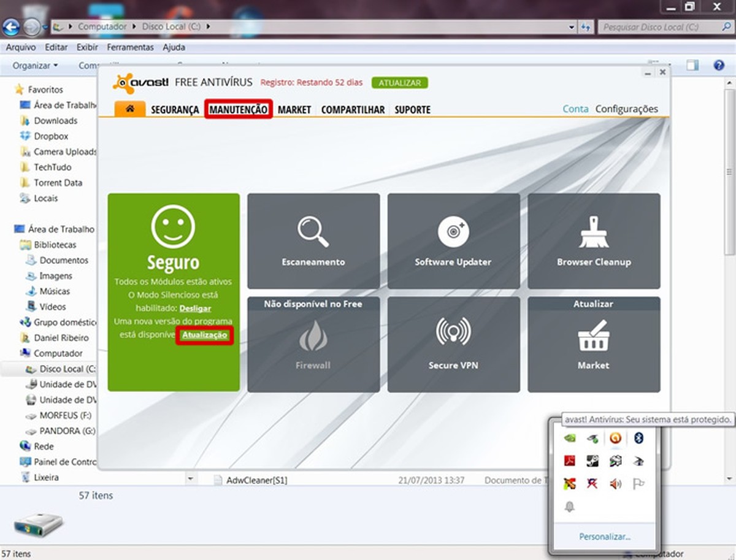Open the Software Updater tile
Screen dimensions: 736x560
coord(453,241)
